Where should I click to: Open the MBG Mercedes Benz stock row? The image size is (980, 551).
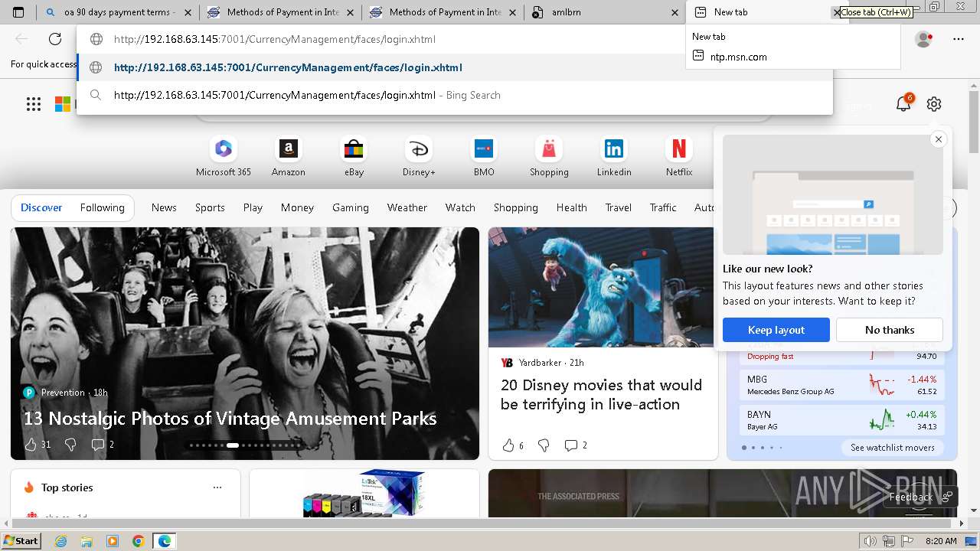[841, 385]
